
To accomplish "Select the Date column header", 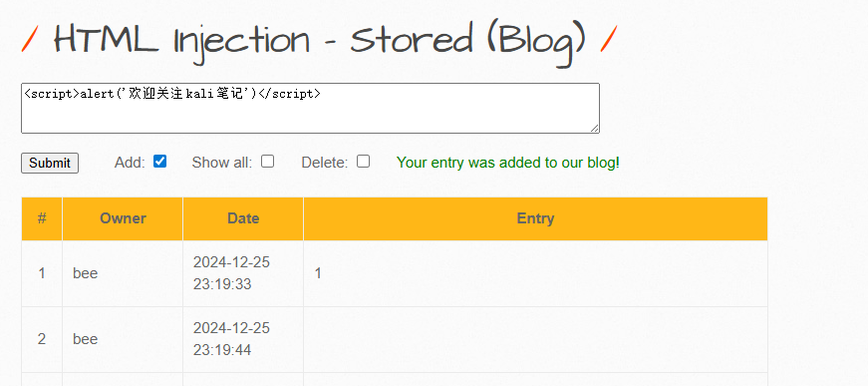I will 243,218.
